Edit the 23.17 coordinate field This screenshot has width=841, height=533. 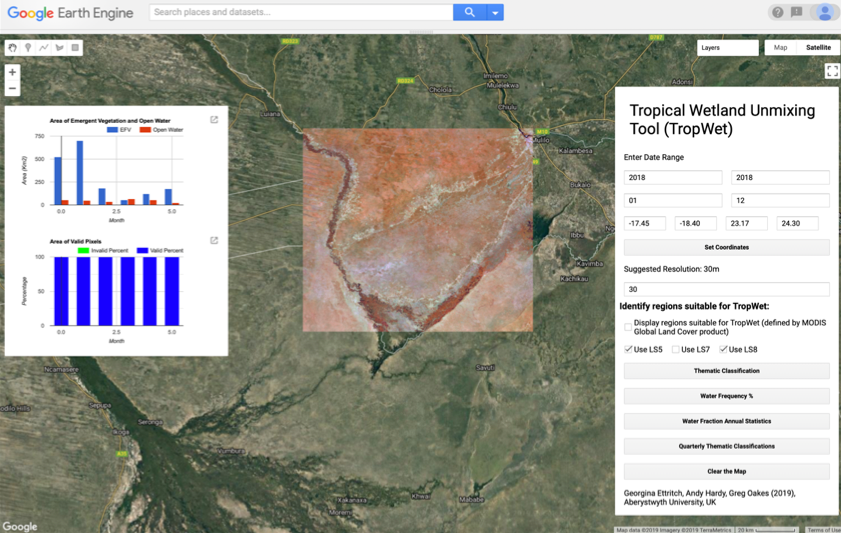tap(747, 224)
